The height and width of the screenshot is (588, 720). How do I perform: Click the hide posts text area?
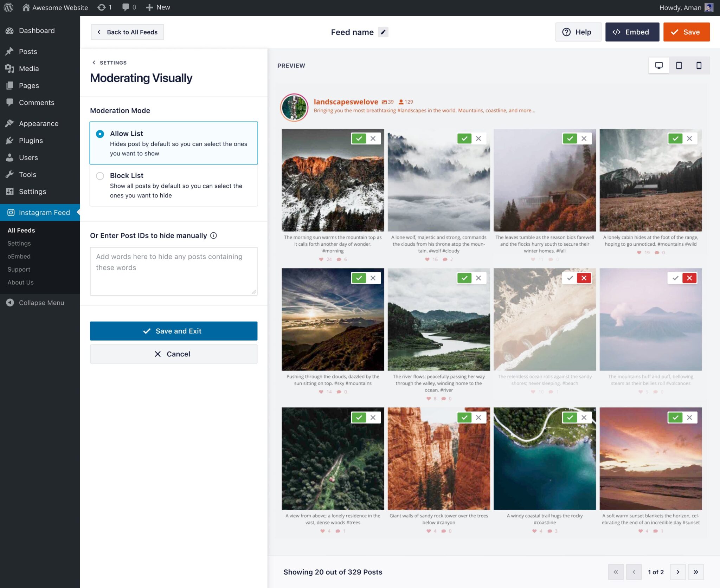point(173,271)
